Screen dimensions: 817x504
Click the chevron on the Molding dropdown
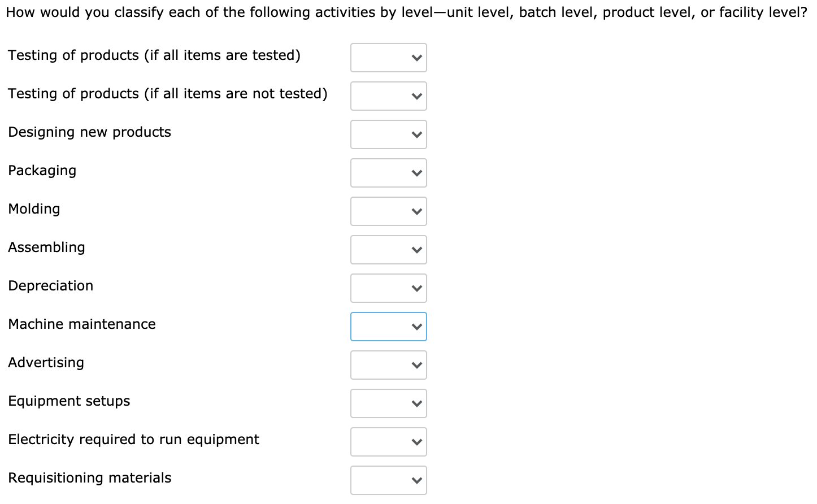tap(416, 211)
